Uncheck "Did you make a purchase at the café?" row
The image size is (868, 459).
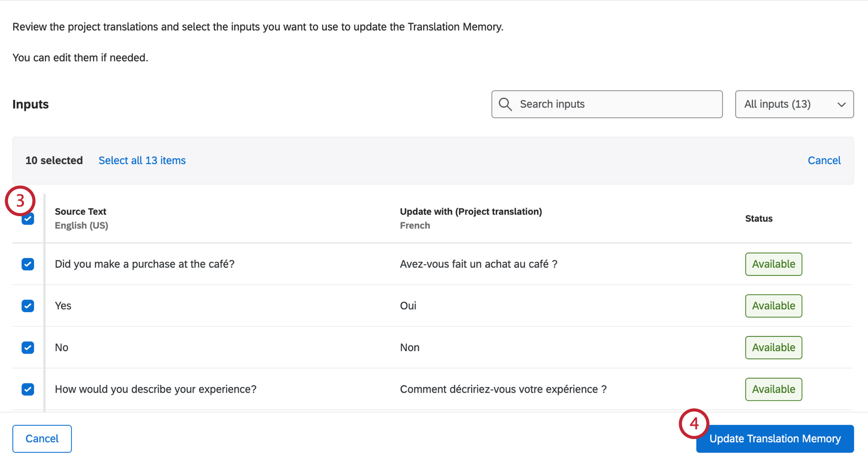click(x=27, y=264)
